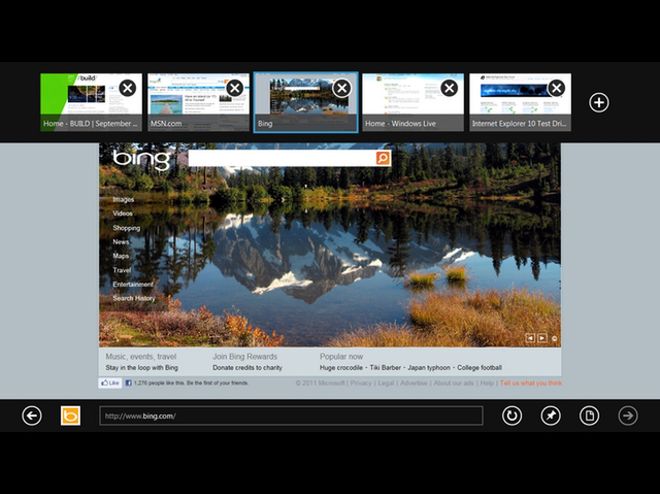Click 'Popular now' heading

(x=341, y=356)
